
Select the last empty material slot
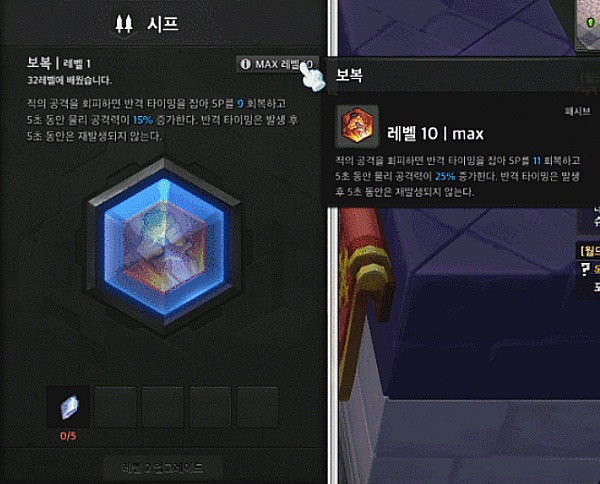[258, 407]
